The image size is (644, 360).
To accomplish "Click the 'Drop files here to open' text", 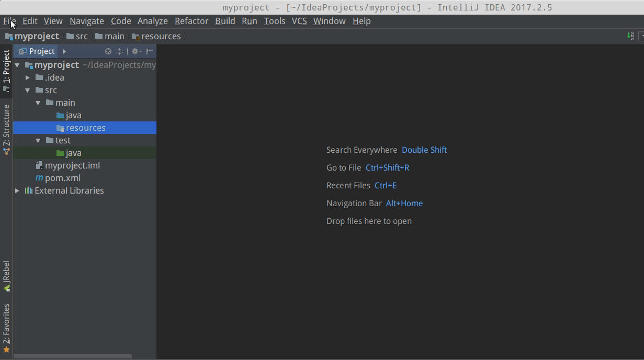I will point(369,221).
